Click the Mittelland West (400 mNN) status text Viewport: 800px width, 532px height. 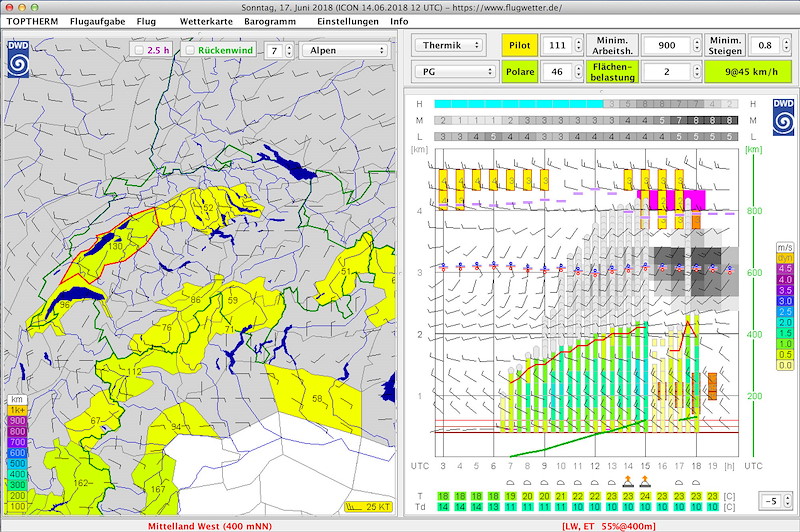(210, 526)
